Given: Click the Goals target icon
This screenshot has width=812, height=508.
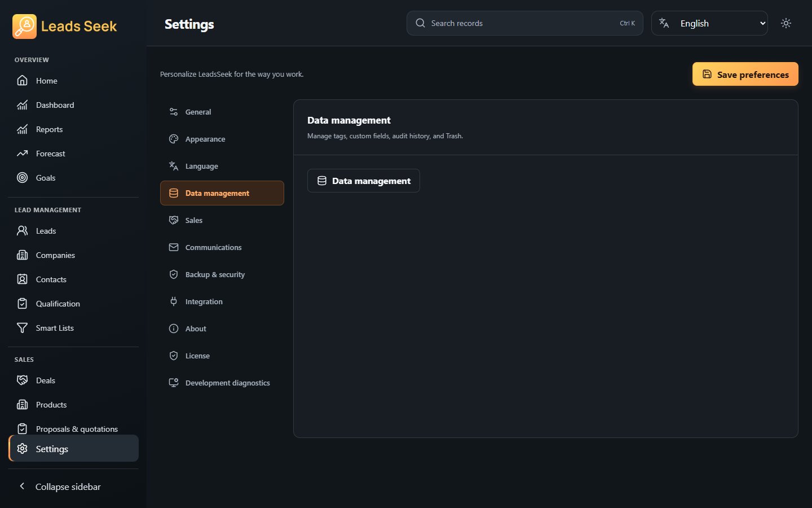Looking at the screenshot, I should 22,178.
